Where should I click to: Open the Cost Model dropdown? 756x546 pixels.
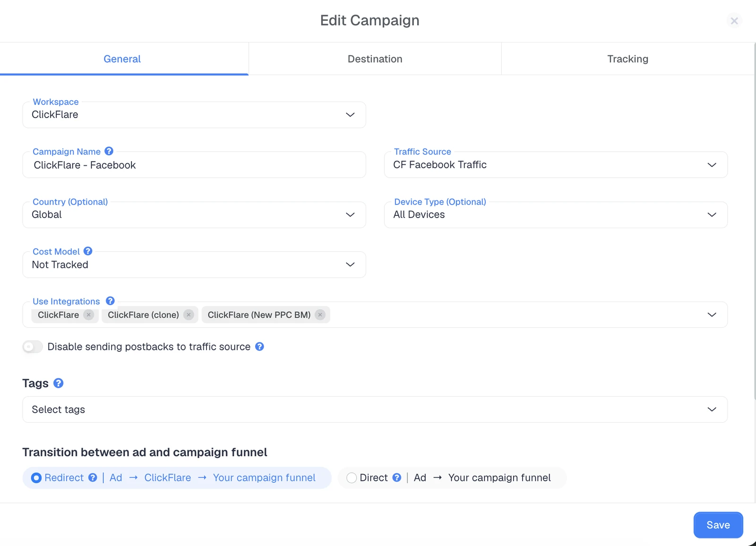point(194,264)
